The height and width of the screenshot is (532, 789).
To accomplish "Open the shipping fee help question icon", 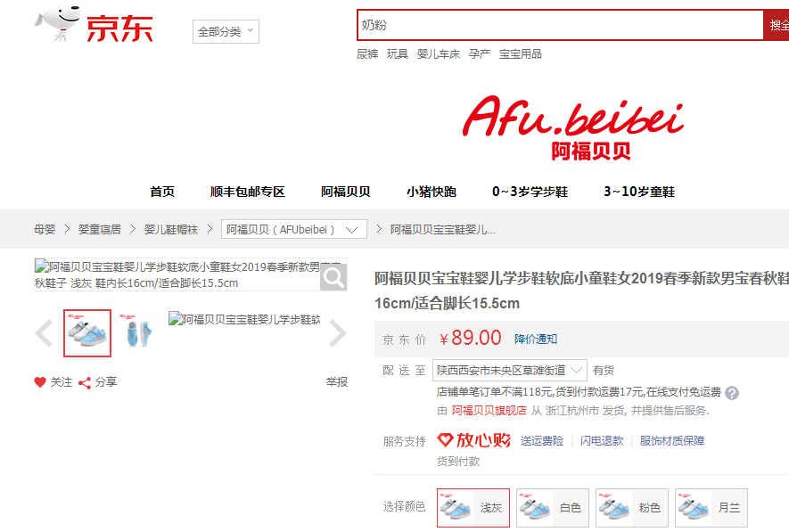I will click(x=732, y=393).
